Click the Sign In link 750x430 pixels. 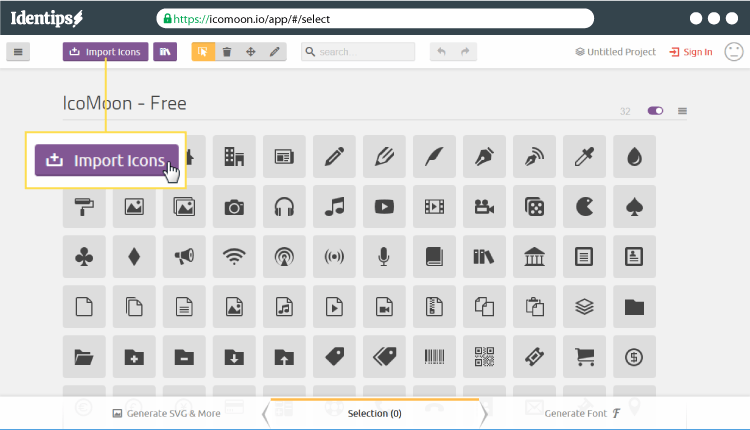click(x=691, y=52)
